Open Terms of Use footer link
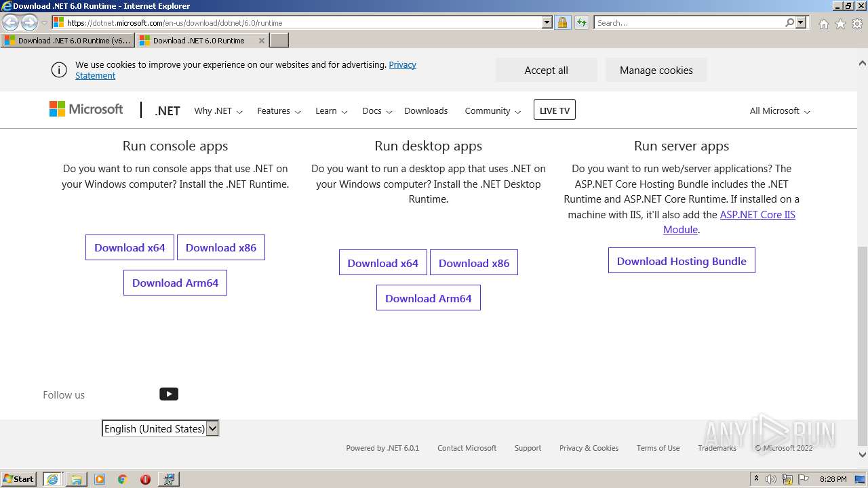This screenshot has height=488, width=868. tap(658, 448)
